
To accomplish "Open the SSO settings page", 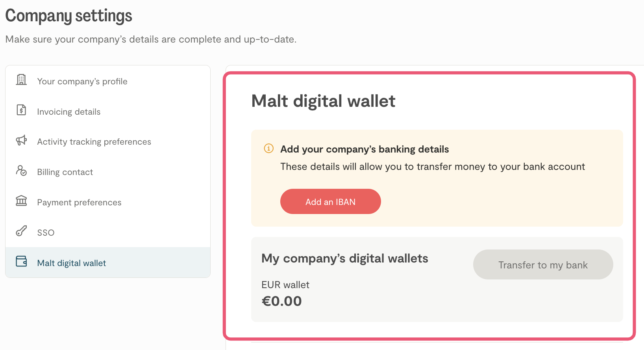I will [46, 233].
